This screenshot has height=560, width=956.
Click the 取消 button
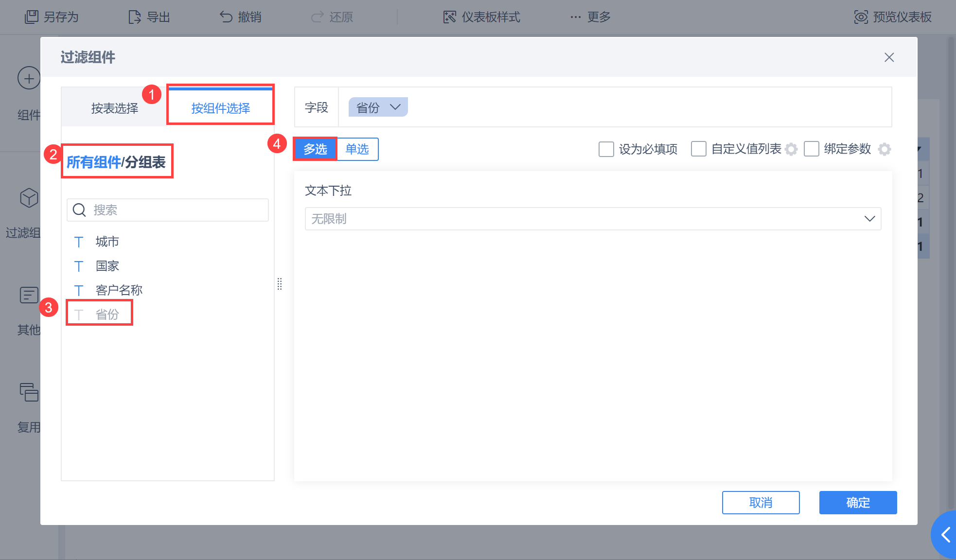(761, 503)
